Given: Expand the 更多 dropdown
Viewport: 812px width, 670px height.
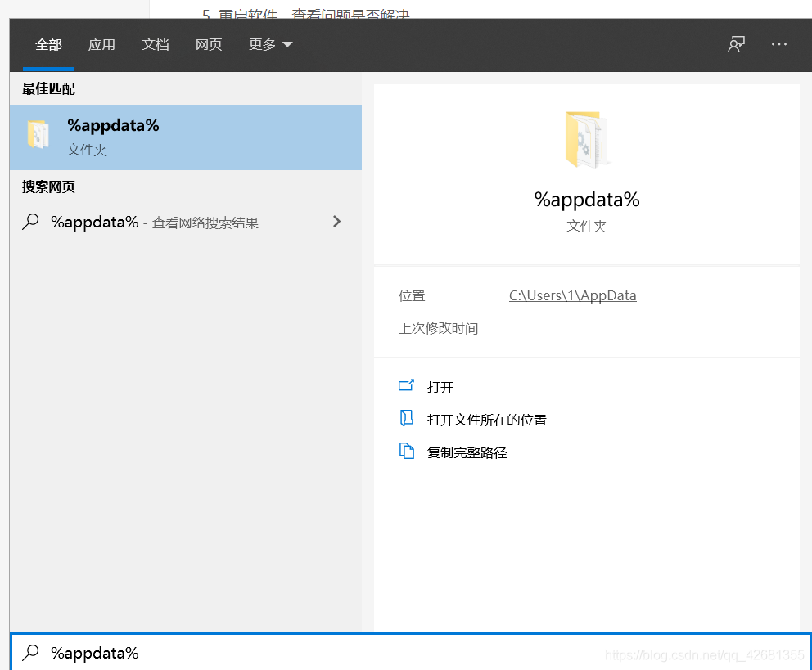Looking at the screenshot, I should pos(270,44).
